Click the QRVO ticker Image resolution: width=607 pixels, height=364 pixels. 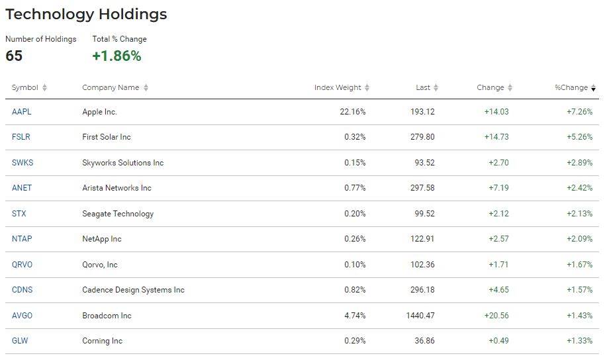tap(22, 265)
